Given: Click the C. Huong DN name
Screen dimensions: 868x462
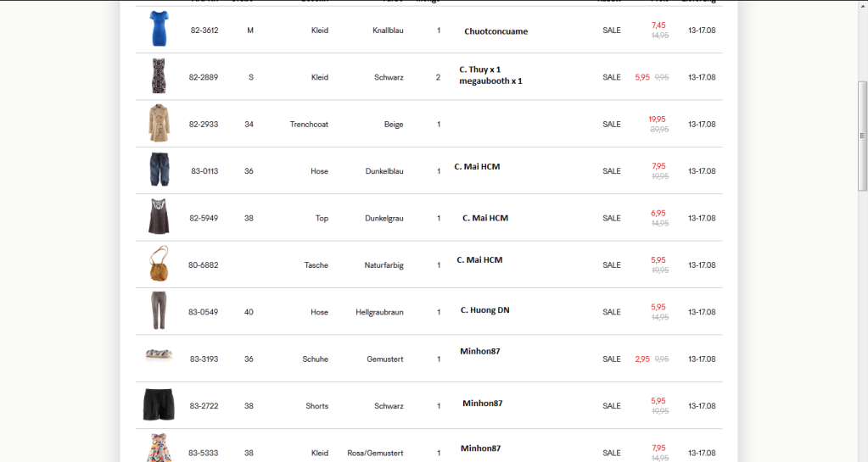Looking at the screenshot, I should point(484,310).
